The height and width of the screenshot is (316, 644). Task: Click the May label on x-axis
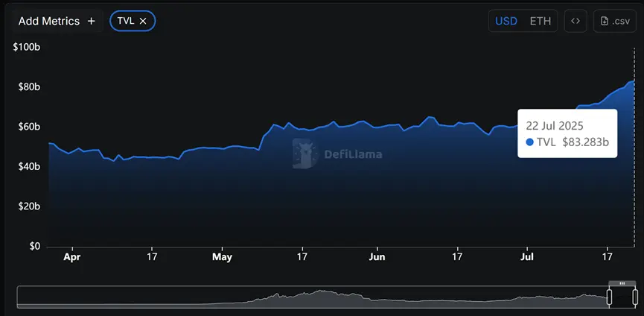coord(222,257)
